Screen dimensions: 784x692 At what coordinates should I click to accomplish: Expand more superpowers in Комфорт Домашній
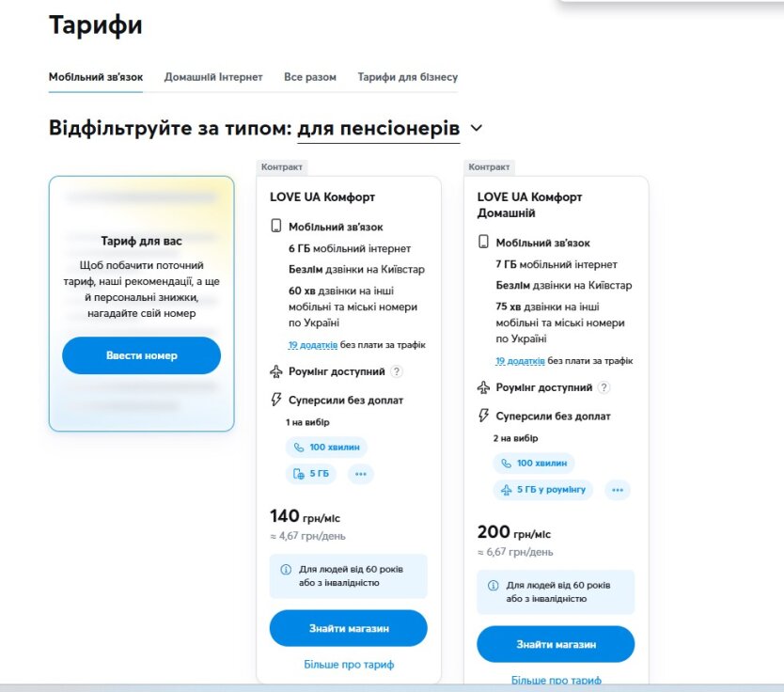(x=617, y=490)
